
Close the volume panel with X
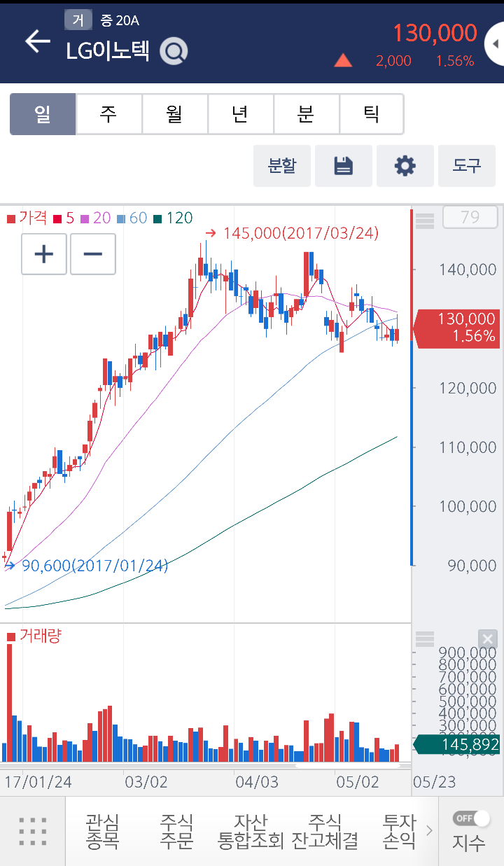tap(488, 639)
